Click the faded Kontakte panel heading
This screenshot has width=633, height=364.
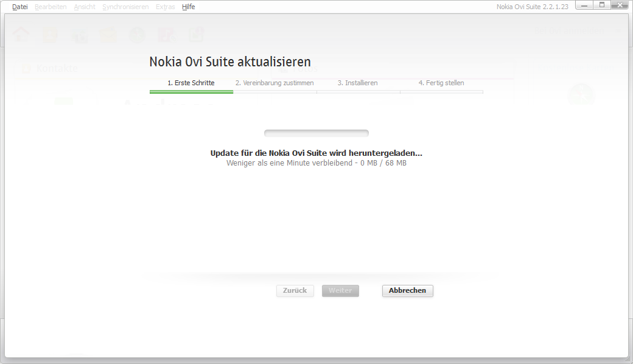[x=57, y=69]
